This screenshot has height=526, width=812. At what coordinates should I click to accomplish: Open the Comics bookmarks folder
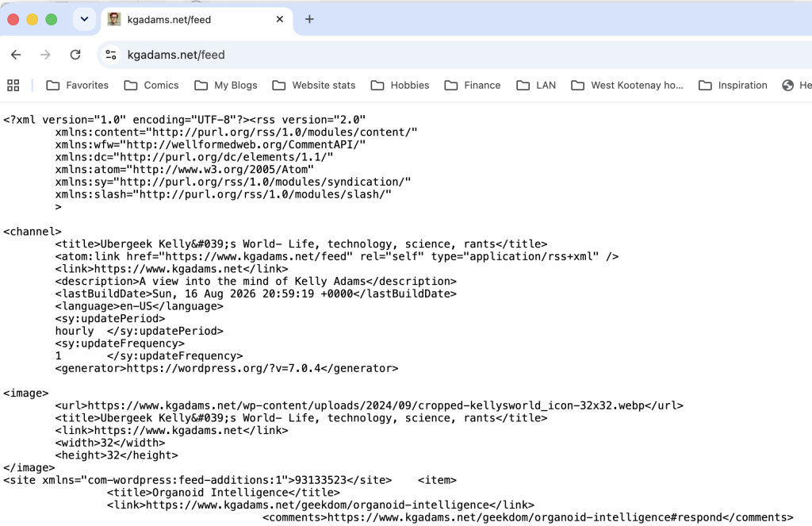click(151, 85)
